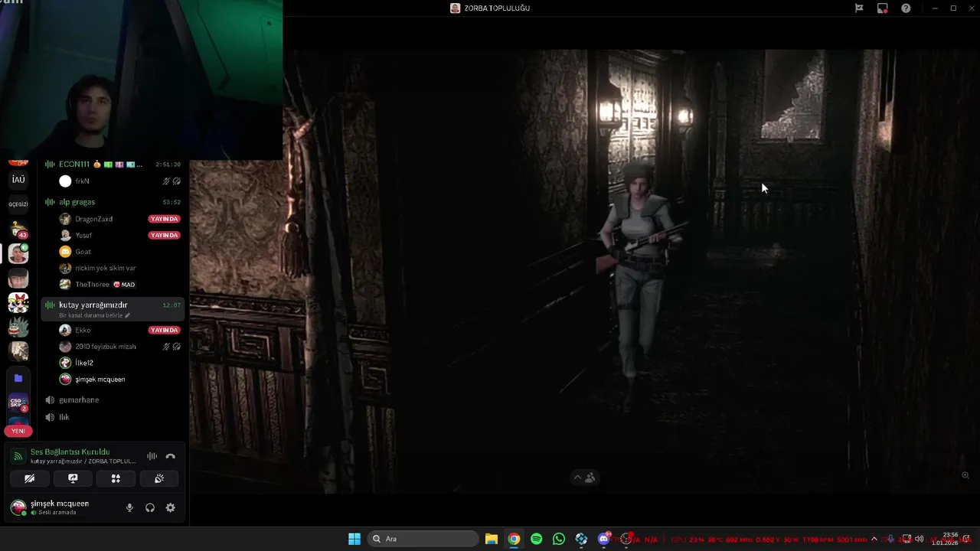Screen dimensions: 980x551
Task: Open server with 43 notifications badge
Action: pyautogui.click(x=18, y=229)
